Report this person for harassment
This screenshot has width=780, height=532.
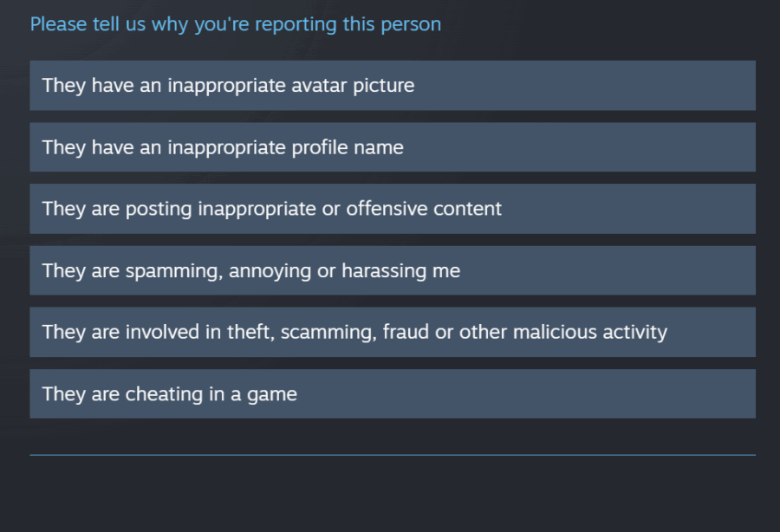coord(392,270)
